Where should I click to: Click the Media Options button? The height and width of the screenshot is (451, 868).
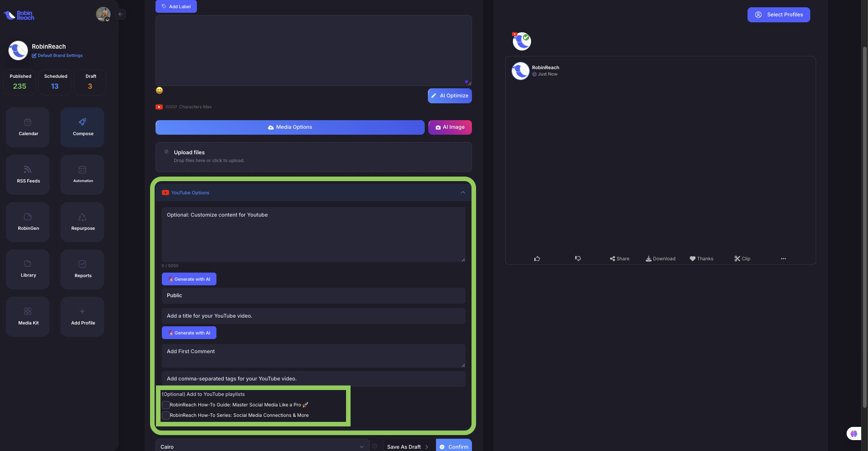(290, 127)
